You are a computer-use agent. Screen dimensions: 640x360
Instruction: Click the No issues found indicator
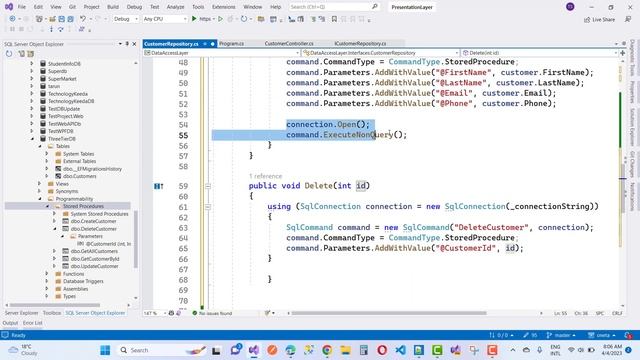[x=212, y=313]
